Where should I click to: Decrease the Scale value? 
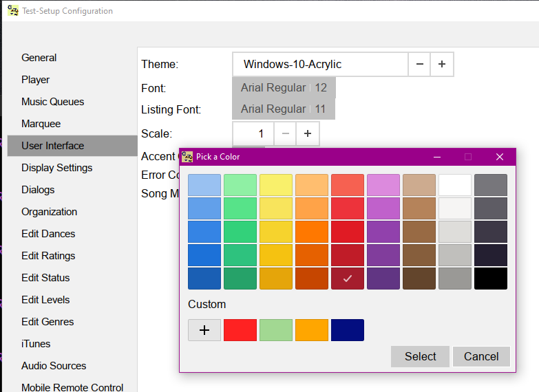pyautogui.click(x=285, y=133)
